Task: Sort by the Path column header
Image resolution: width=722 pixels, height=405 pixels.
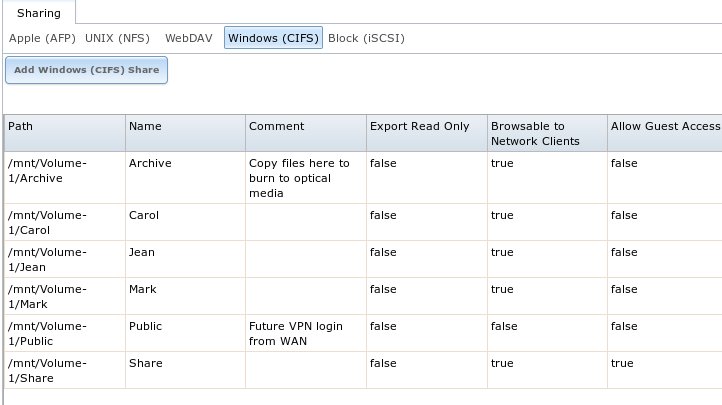Action: click(x=64, y=133)
